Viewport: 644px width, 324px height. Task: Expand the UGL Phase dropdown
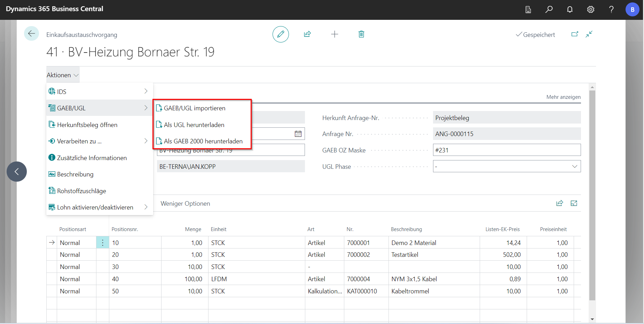point(574,166)
